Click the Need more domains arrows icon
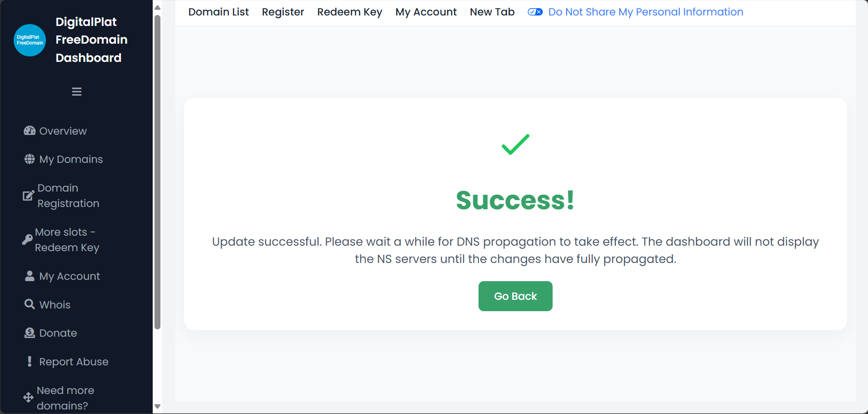 pos(28,398)
